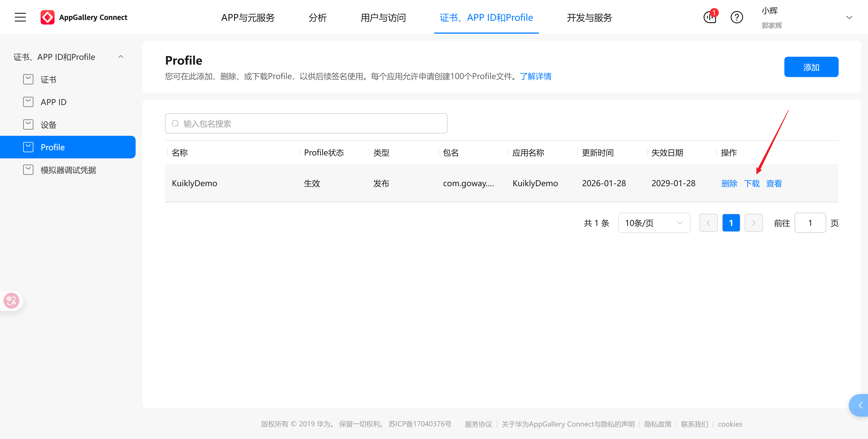Select the APP ID sidebar item
This screenshot has width=868, height=439.
tap(53, 102)
